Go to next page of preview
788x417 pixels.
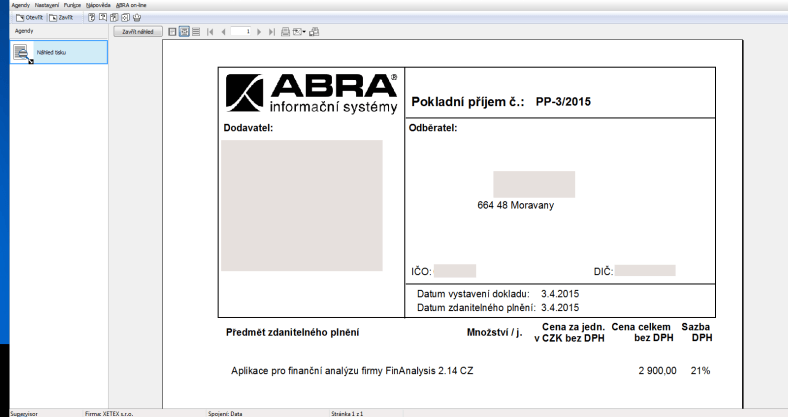tap(259, 32)
